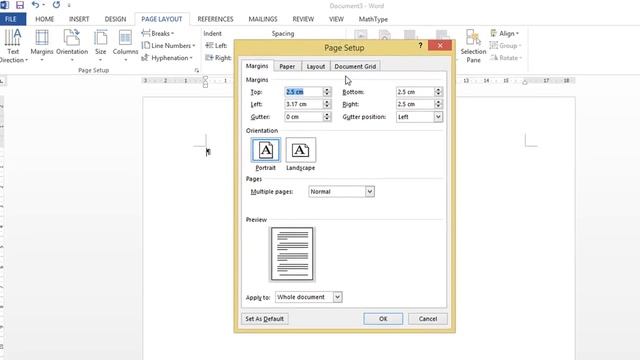Click the Group objects button
Viewport: 640px width, 360px height.
point(505,46)
